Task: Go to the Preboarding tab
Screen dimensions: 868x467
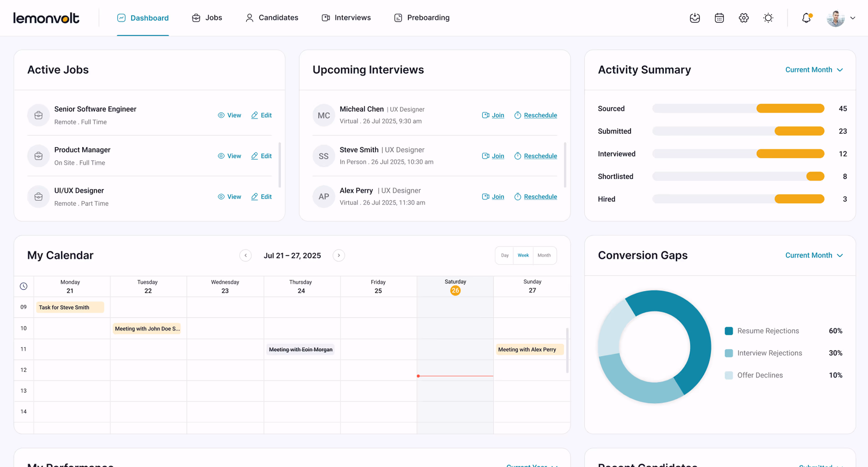Action: pos(421,18)
